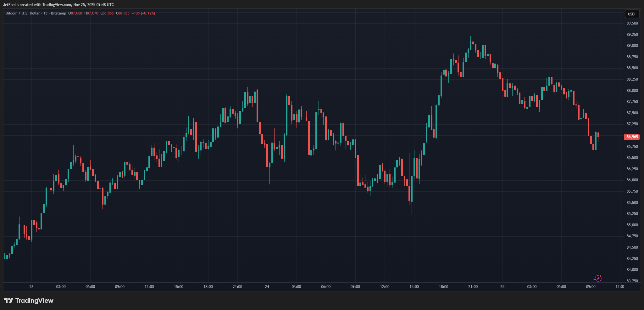Select the 15 interval label in legend
This screenshot has height=310, width=644.
[x=46, y=13]
